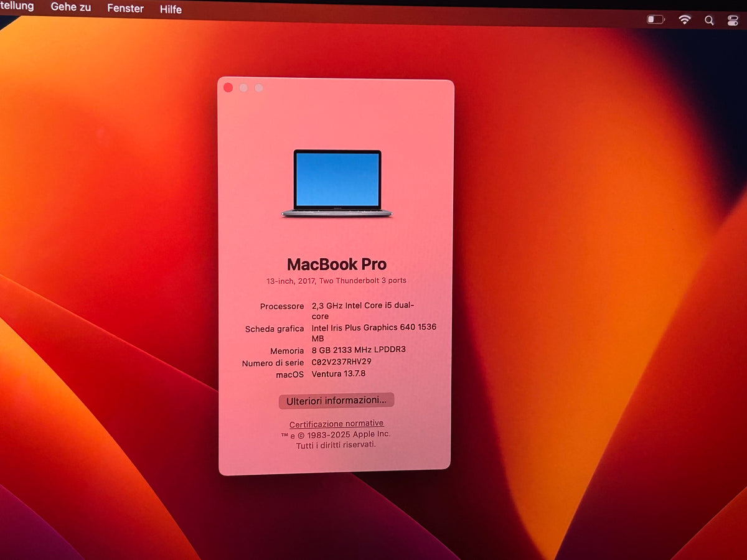Click the macOS label
Image resolution: width=747 pixels, height=560 pixels.
(x=290, y=375)
